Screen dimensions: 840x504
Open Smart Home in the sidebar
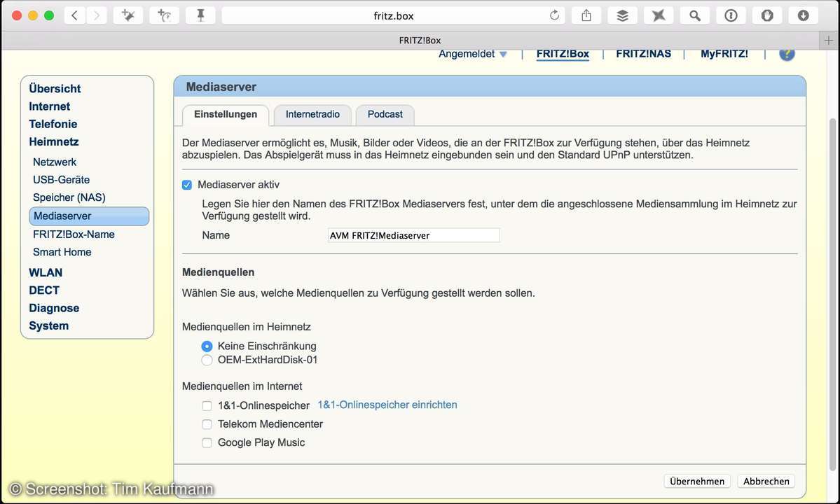pos(62,252)
